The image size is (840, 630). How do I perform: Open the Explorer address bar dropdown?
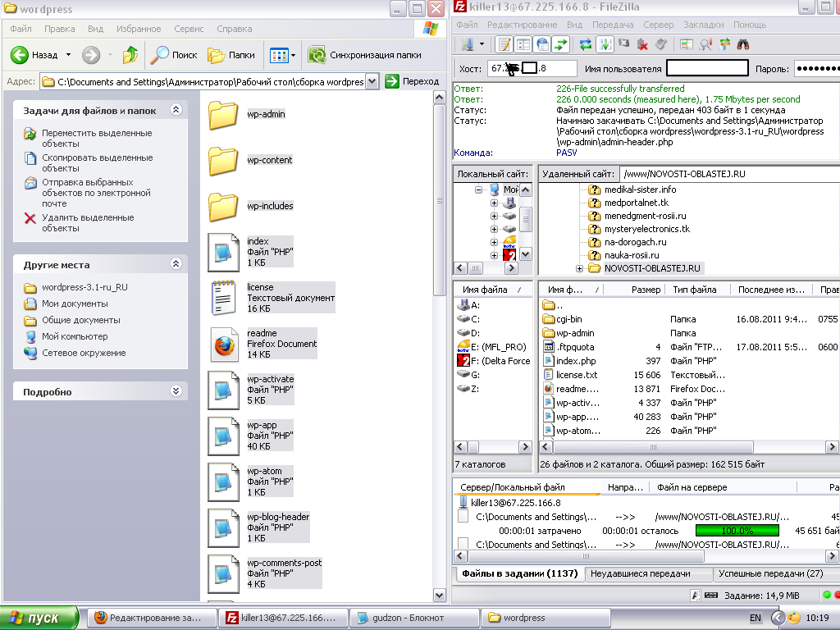coord(372,82)
